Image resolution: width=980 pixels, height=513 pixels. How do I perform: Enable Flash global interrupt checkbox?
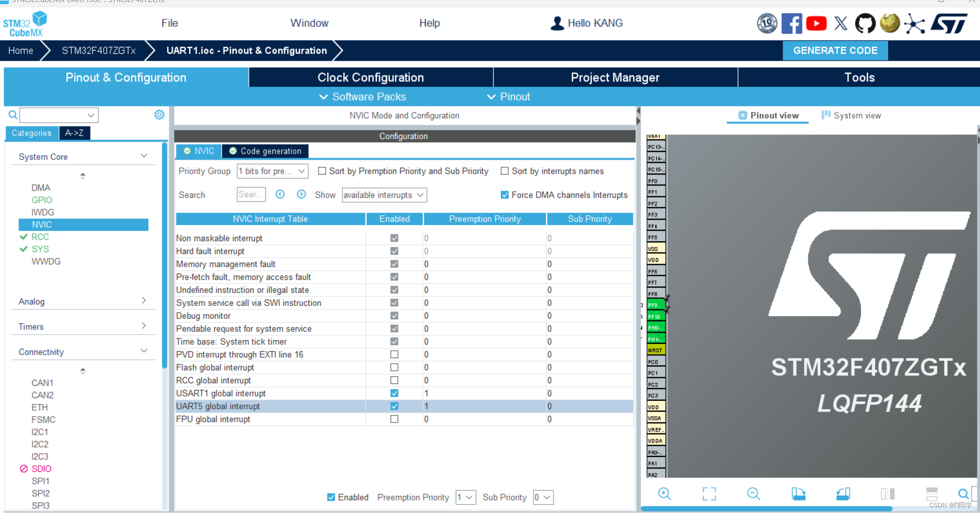(394, 367)
